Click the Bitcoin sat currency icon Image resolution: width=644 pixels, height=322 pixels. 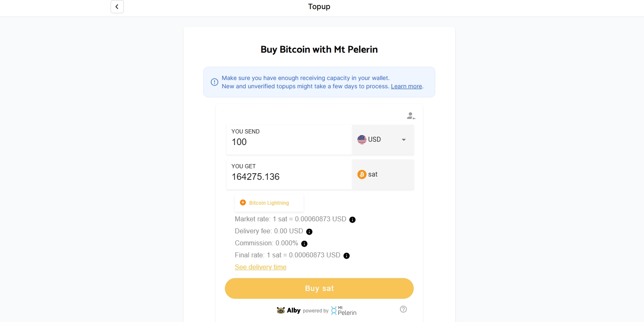point(362,174)
